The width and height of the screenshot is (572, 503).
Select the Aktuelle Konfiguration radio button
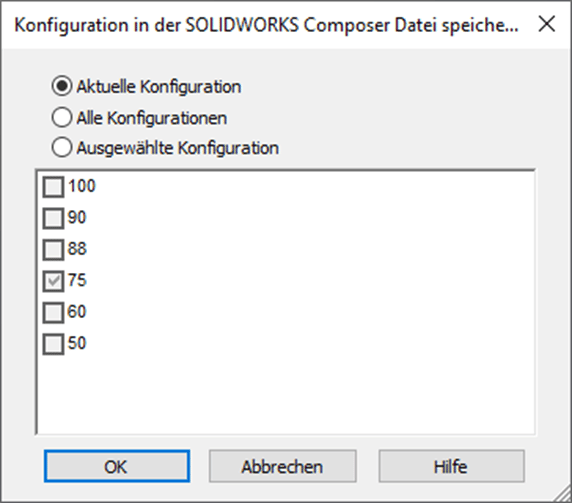[62, 86]
